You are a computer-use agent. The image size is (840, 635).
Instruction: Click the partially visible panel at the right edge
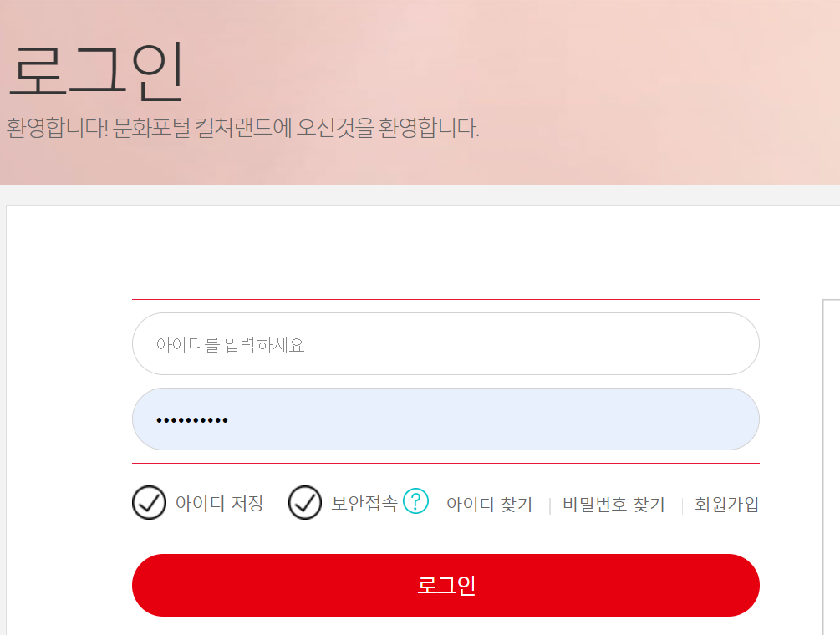coord(831,467)
